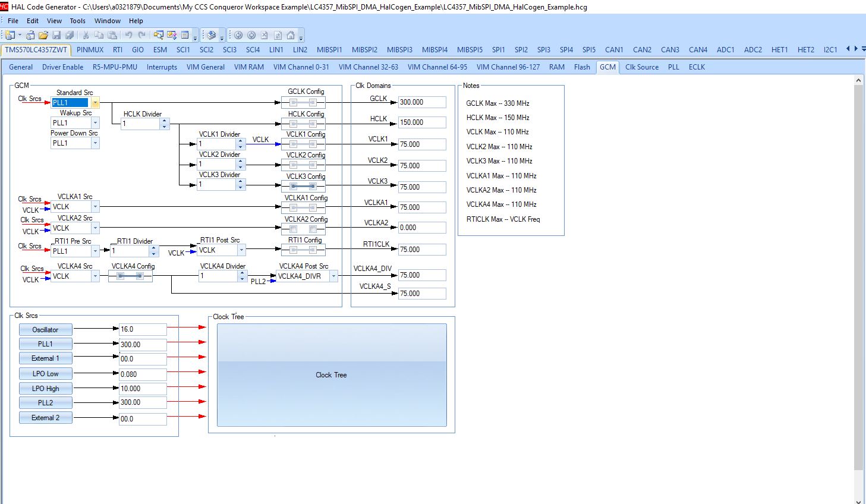Click the PLL1 clock source button

tap(46, 344)
